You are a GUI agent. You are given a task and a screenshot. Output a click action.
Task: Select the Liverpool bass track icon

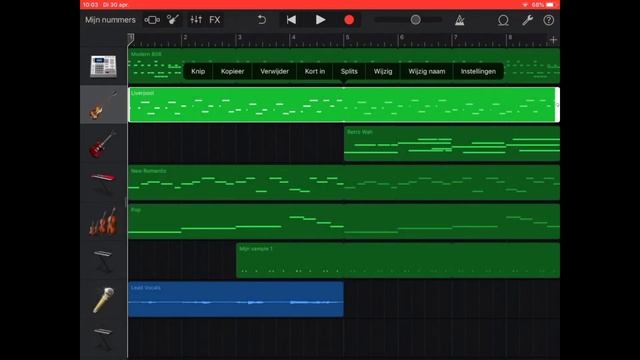(x=103, y=105)
